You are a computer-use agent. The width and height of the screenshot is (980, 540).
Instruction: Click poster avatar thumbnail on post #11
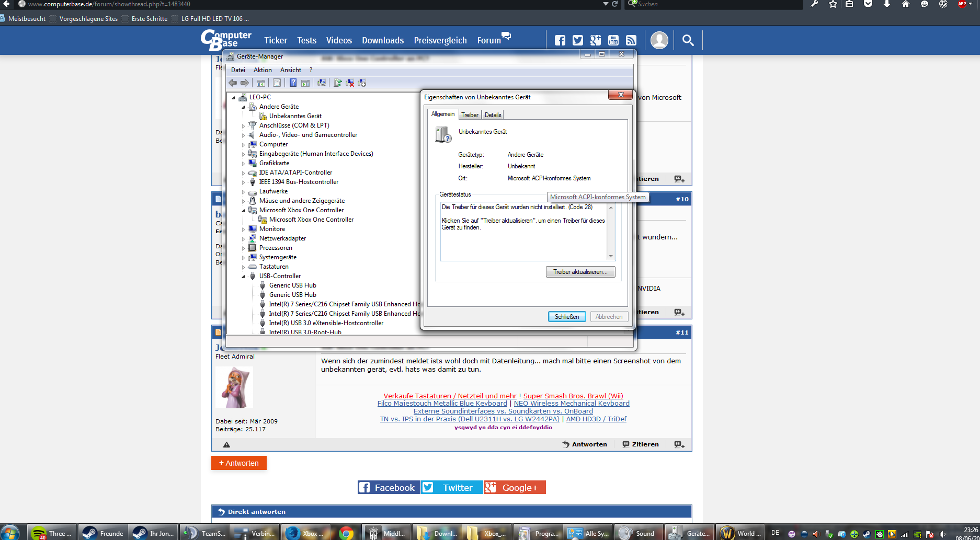[x=234, y=387]
